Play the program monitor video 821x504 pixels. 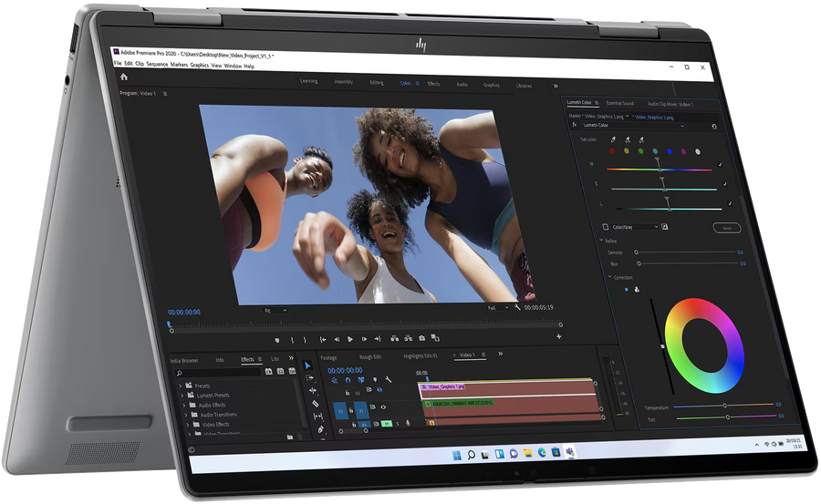point(350,339)
